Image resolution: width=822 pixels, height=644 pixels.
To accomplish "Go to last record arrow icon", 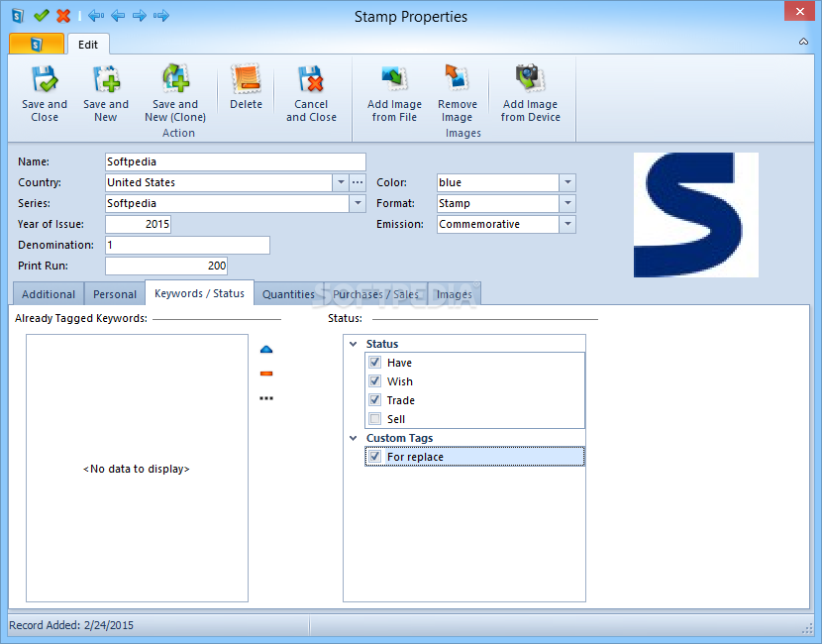I will (x=161, y=16).
